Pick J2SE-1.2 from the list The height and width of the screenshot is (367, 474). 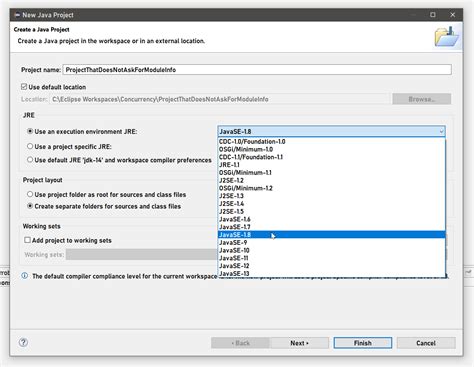point(332,180)
